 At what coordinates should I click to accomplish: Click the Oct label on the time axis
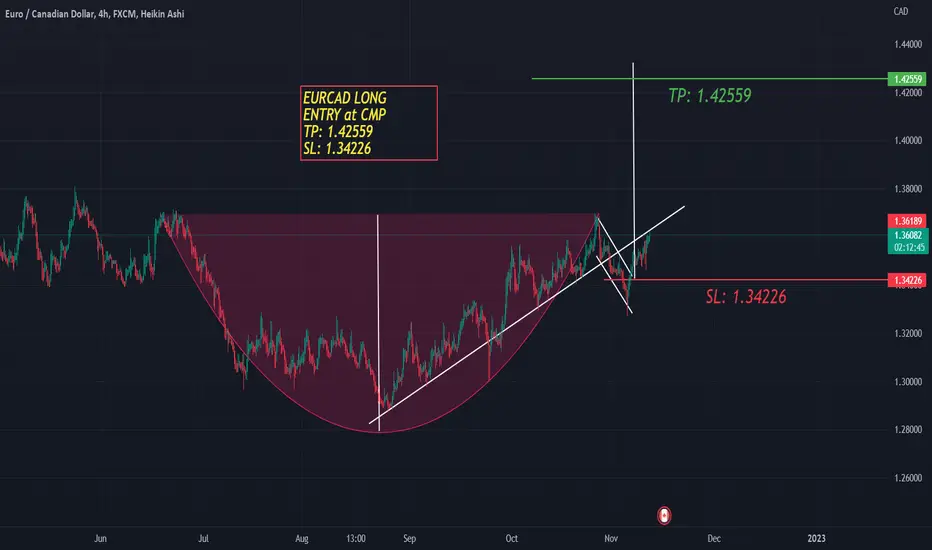(x=512, y=539)
